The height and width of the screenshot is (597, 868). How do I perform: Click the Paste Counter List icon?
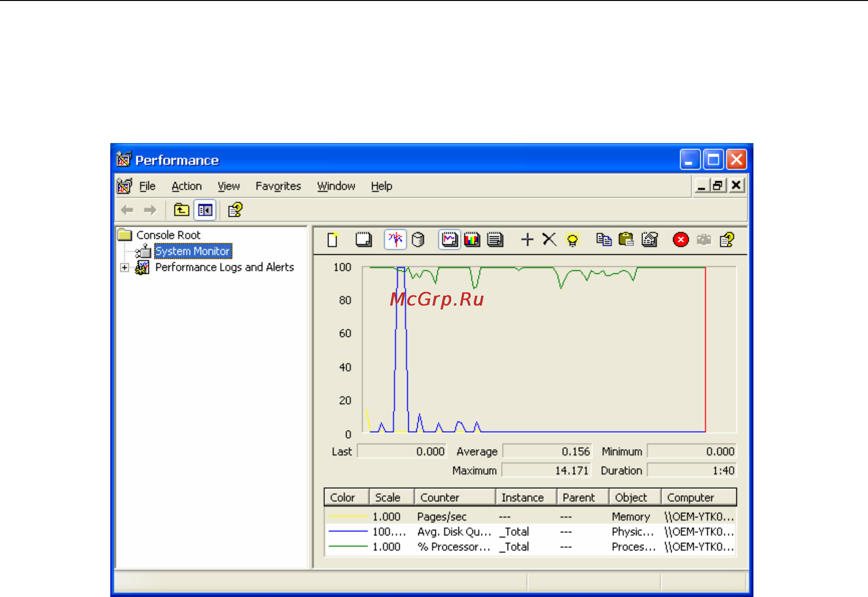tap(627, 239)
